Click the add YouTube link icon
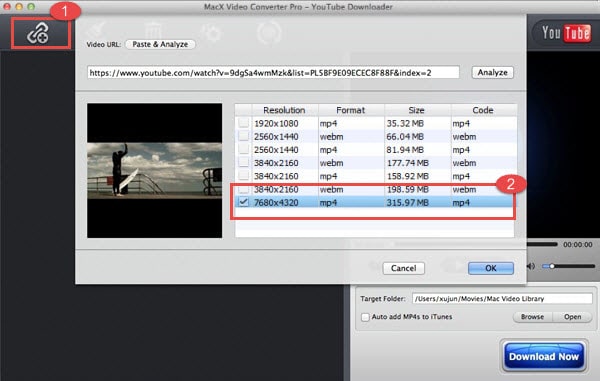This screenshot has width=600, height=381. point(38,33)
